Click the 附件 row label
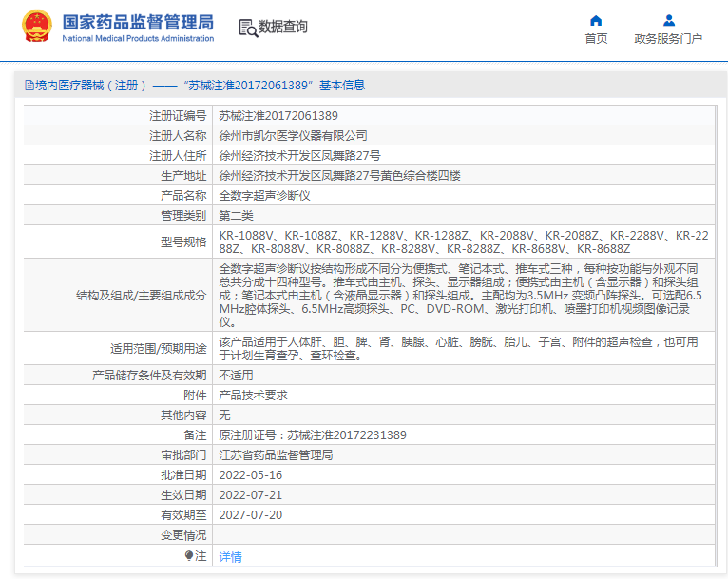The height and width of the screenshot is (579, 728). [x=195, y=396]
